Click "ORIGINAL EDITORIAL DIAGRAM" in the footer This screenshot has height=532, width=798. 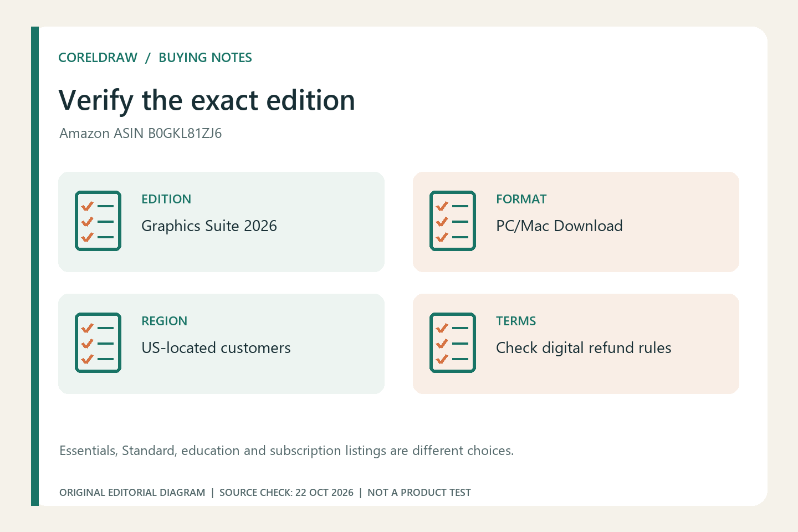(x=132, y=493)
